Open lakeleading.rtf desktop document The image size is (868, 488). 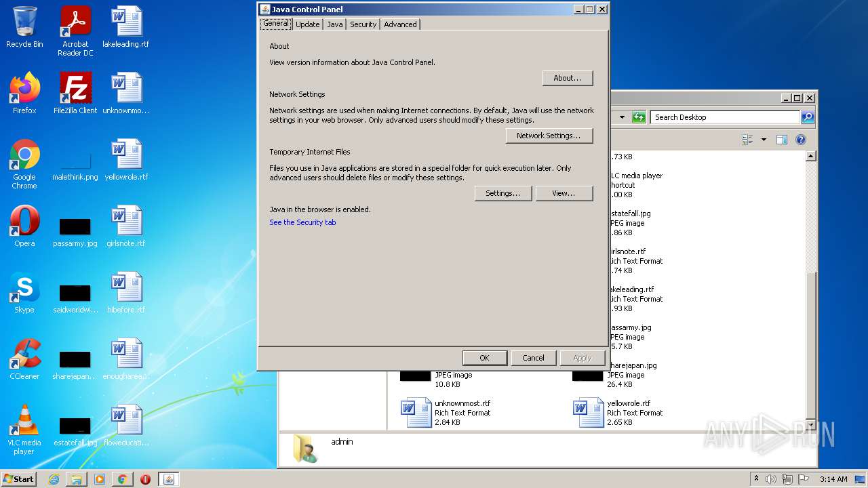tap(126, 27)
